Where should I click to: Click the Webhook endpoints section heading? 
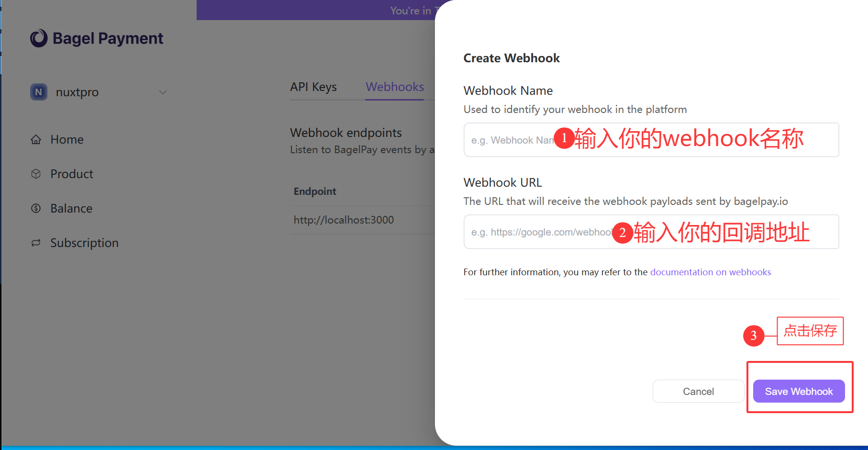(345, 133)
